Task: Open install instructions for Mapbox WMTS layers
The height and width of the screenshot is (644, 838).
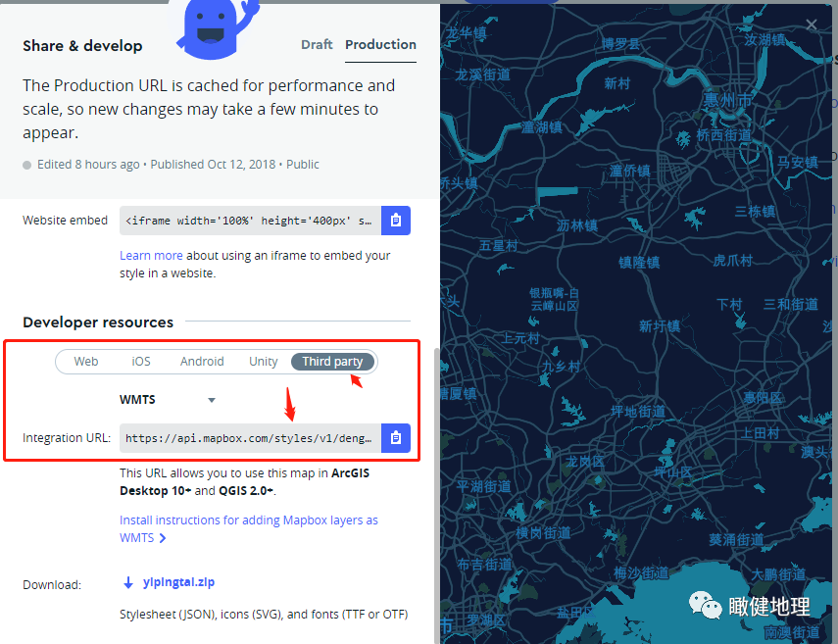Action: tap(249, 528)
